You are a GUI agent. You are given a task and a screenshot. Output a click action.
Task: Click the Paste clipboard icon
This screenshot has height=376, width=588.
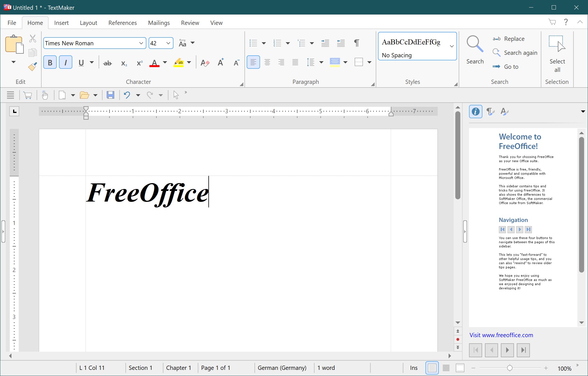click(14, 44)
